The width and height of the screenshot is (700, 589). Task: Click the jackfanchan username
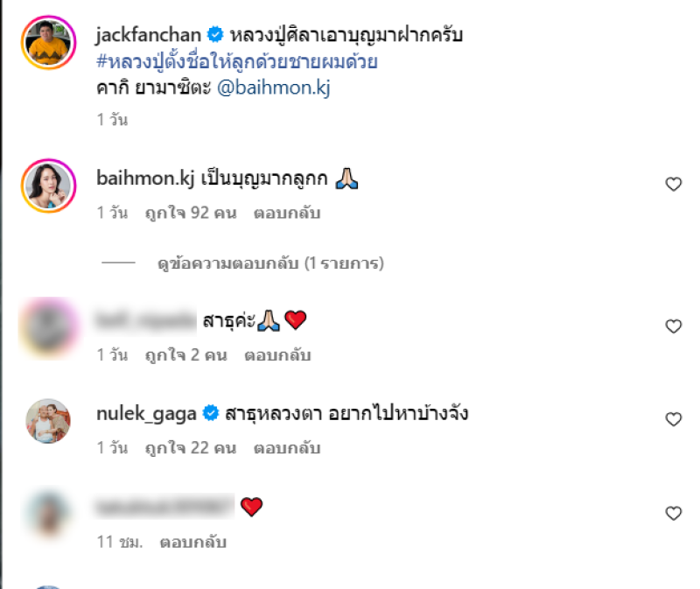[148, 35]
